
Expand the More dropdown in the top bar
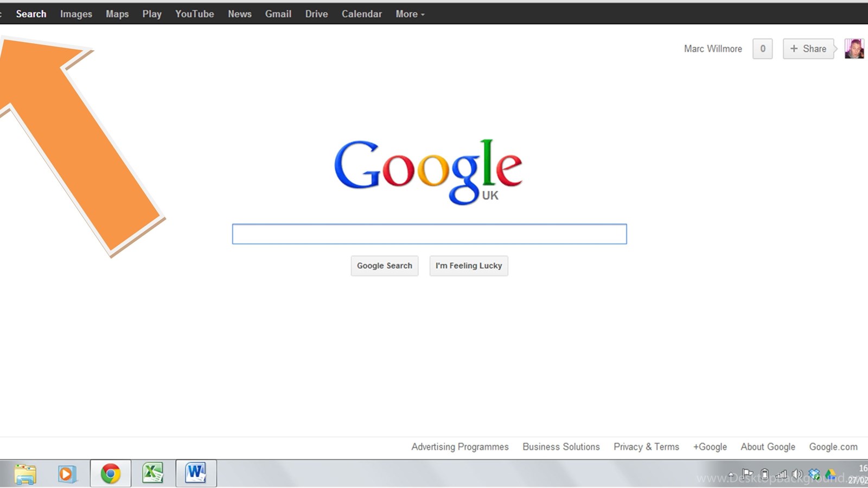410,14
